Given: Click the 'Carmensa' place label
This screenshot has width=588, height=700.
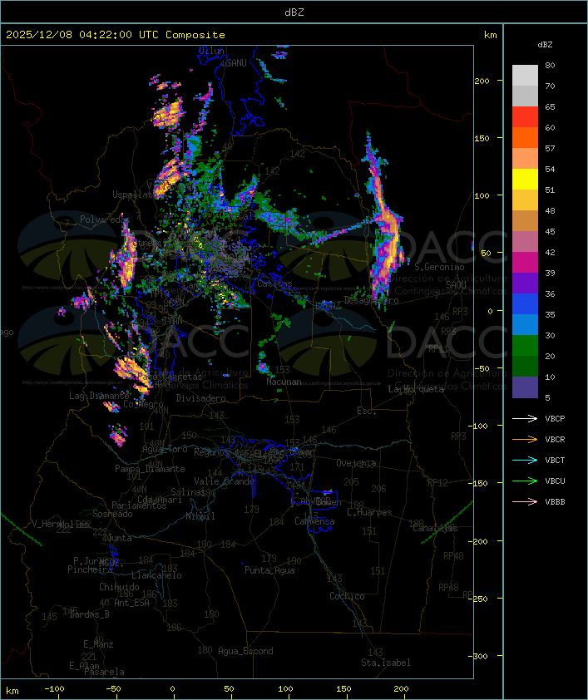Looking at the screenshot, I should point(314,521).
